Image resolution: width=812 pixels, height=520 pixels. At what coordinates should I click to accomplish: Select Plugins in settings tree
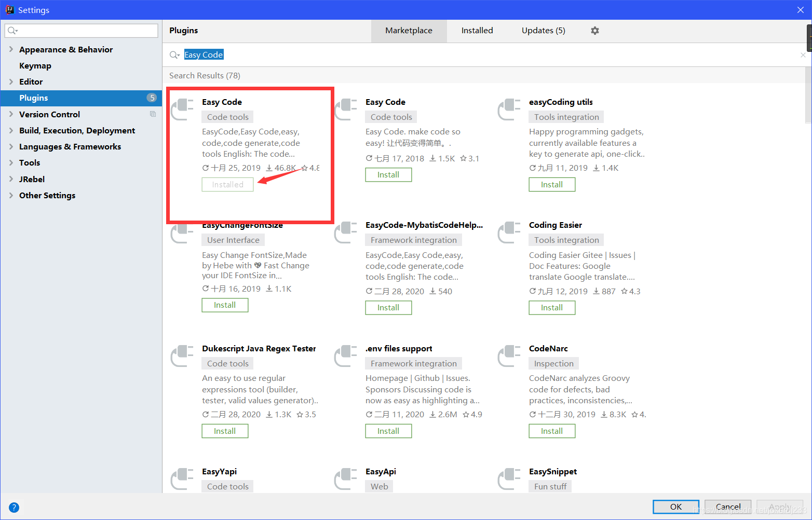[81, 98]
